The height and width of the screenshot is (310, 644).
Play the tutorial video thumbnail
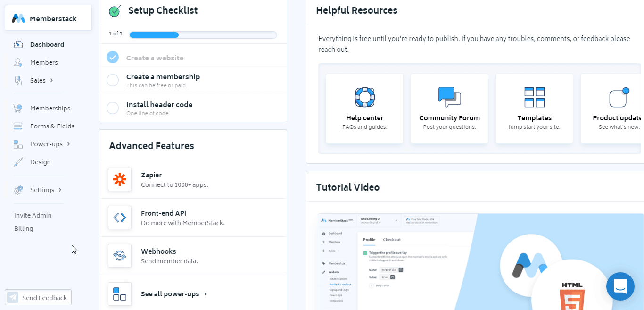(481, 262)
